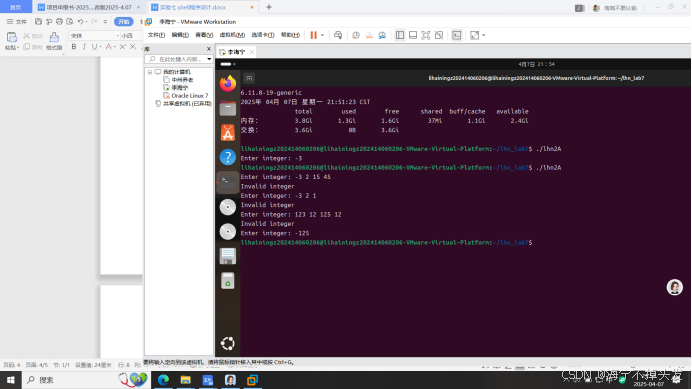
Task: Click the Save icon in WPS toolbar
Action: [38, 21]
